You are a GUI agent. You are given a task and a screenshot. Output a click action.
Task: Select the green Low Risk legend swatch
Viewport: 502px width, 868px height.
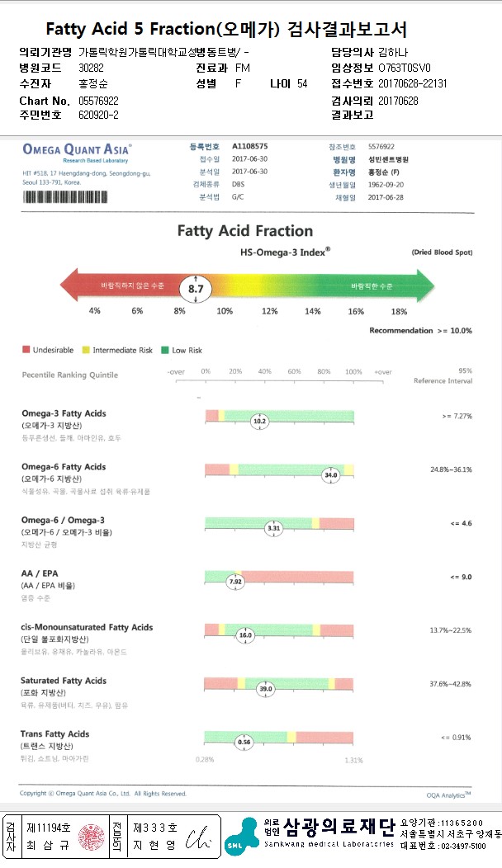165,350
